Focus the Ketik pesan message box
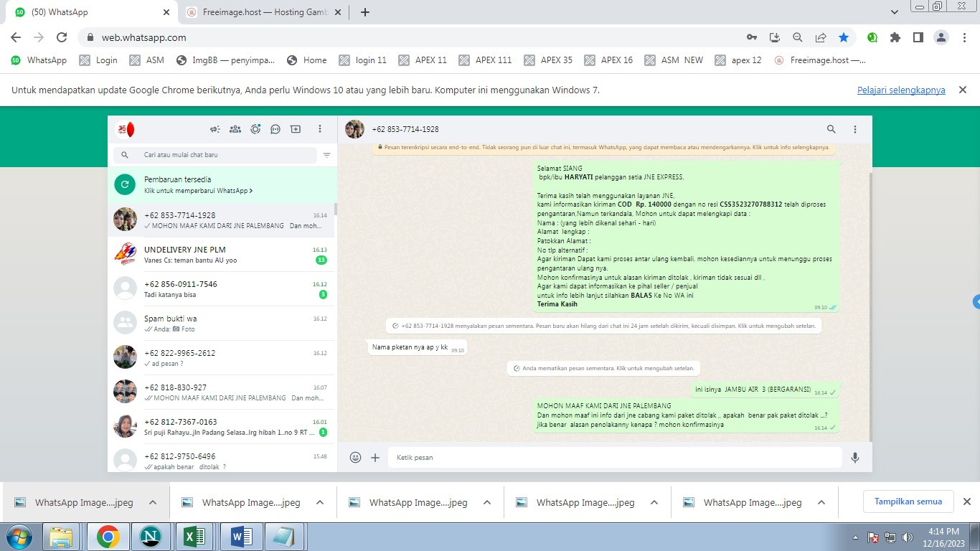980x551 pixels. pos(615,457)
